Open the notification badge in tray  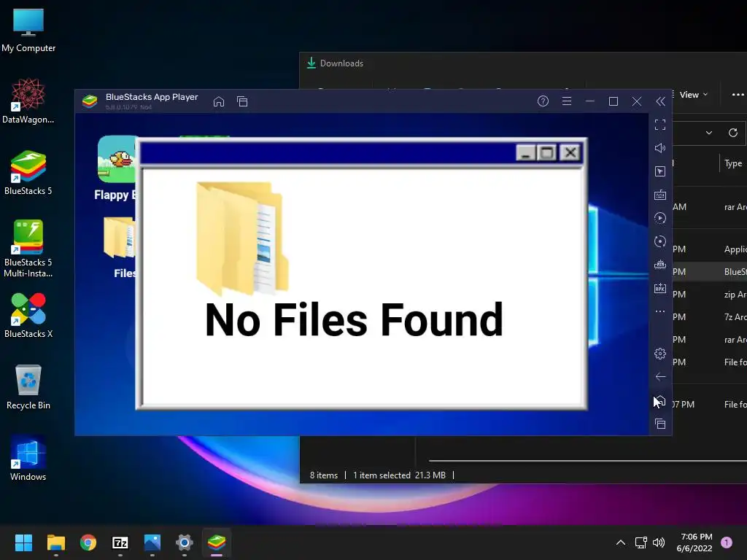coord(727,542)
